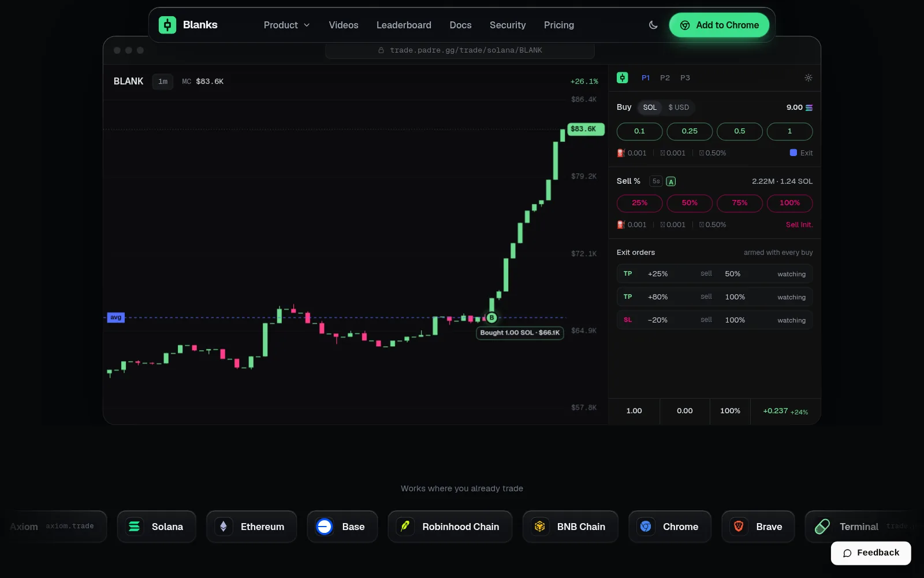Buy 0.5 SOL quick button
This screenshot has width=924, height=578.
click(740, 131)
